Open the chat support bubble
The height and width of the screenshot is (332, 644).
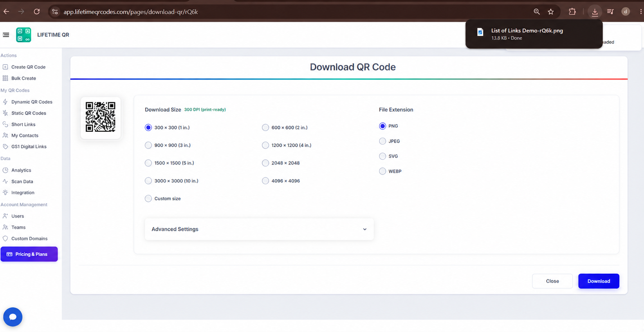tap(13, 317)
